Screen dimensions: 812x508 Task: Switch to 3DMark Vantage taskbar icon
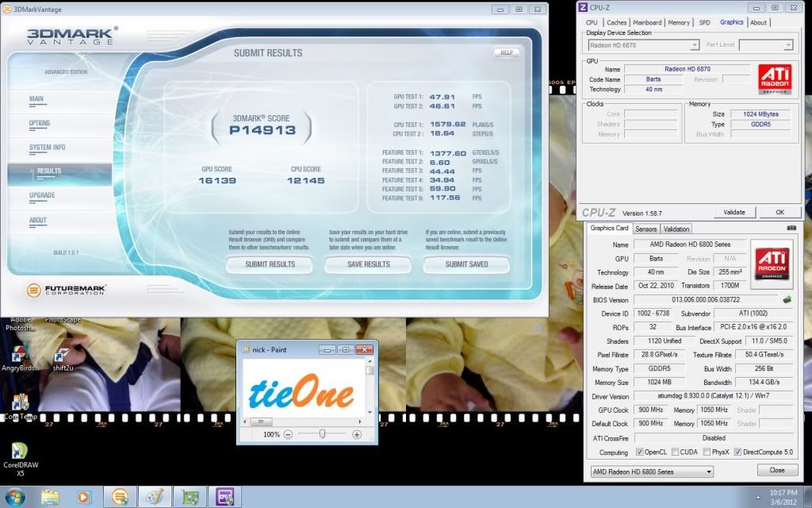[x=120, y=497]
